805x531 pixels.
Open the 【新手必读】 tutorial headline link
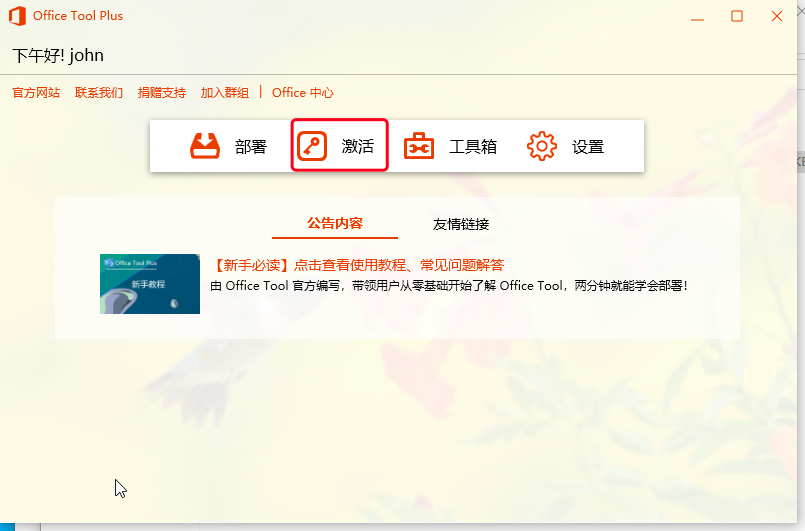pos(357,265)
